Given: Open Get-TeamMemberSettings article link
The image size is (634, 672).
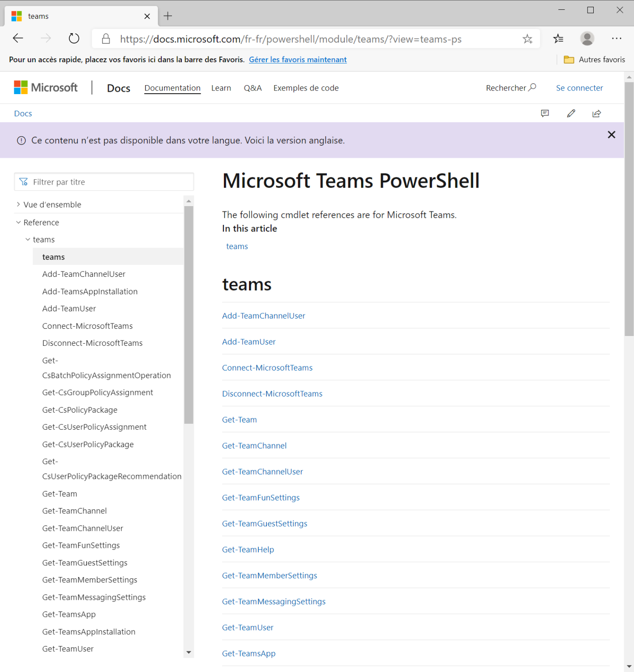Looking at the screenshot, I should (x=269, y=576).
